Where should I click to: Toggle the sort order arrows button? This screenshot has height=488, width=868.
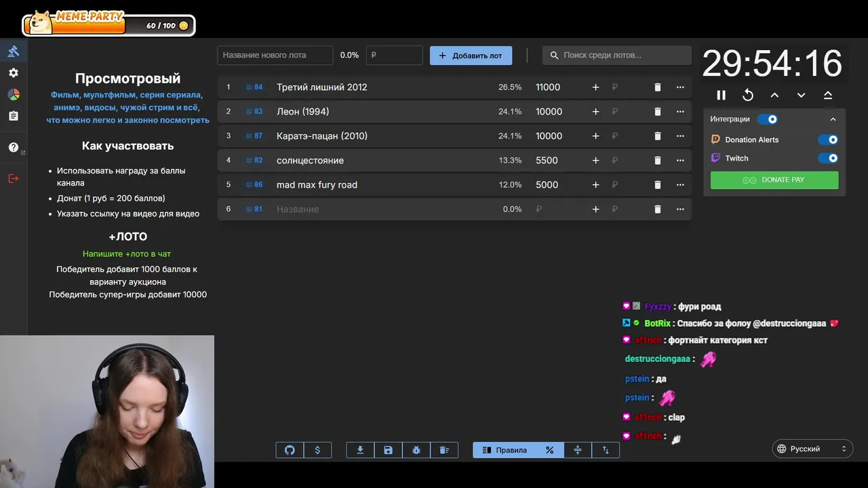click(x=606, y=450)
